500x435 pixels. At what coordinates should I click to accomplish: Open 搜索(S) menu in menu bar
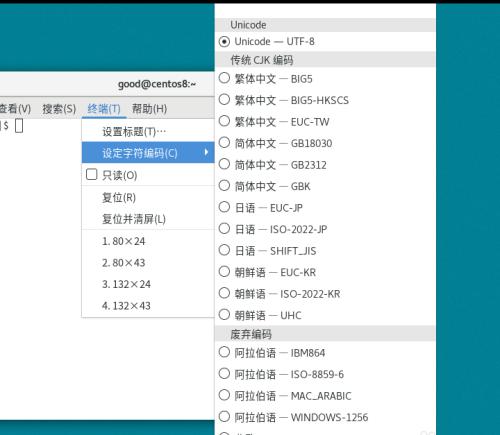(59, 109)
